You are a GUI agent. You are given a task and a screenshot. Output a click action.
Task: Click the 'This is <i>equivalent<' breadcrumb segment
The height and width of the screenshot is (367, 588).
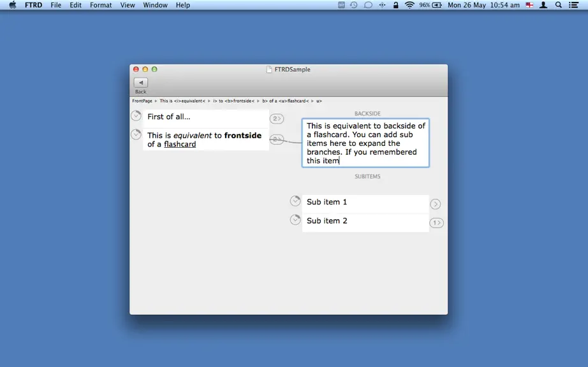182,101
